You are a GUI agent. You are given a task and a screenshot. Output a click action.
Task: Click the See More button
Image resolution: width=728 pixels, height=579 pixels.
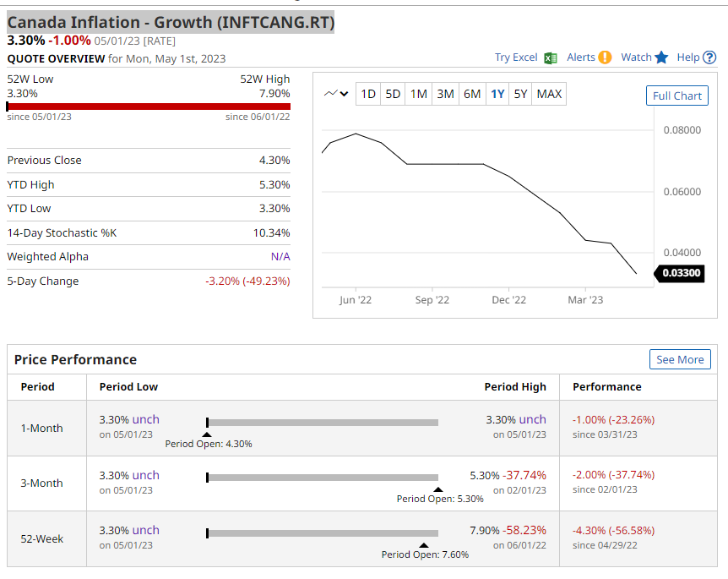680,359
